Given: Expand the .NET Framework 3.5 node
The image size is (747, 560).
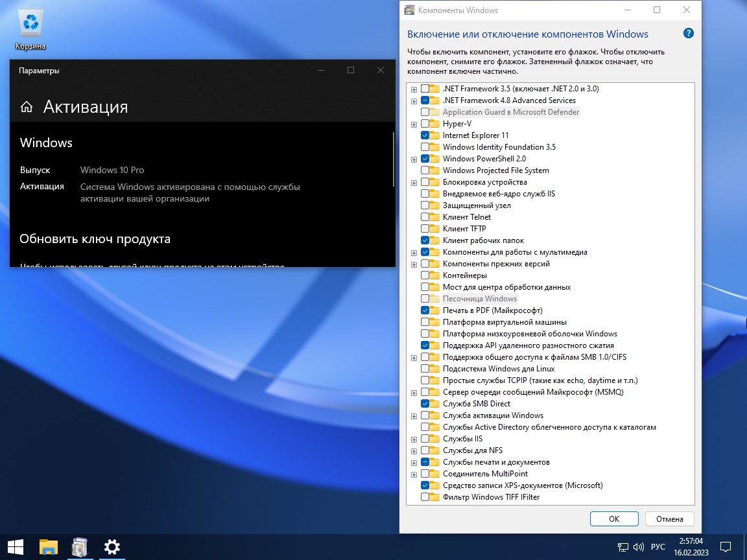Looking at the screenshot, I should coord(414,89).
